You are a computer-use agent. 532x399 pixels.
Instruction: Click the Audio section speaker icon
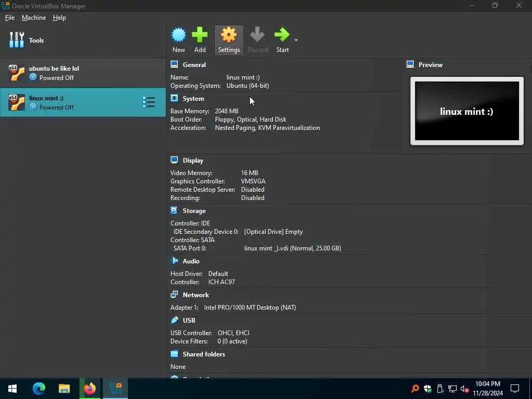[x=175, y=261]
